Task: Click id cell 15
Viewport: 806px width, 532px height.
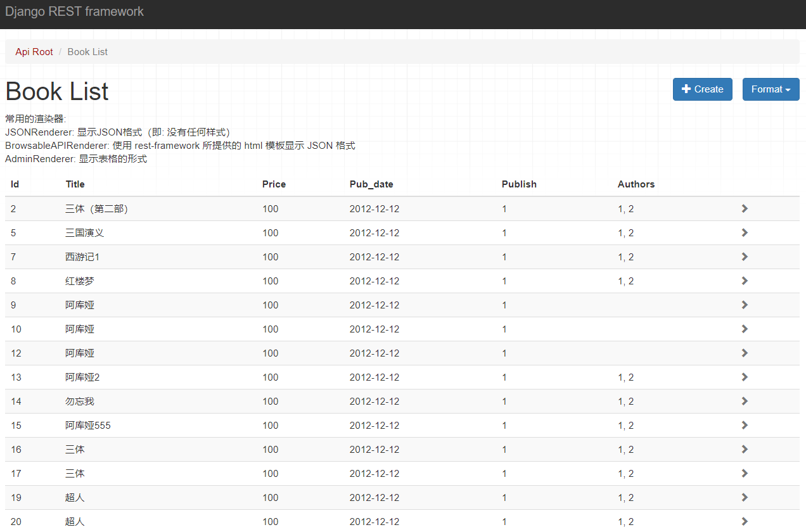Action: click(x=16, y=426)
